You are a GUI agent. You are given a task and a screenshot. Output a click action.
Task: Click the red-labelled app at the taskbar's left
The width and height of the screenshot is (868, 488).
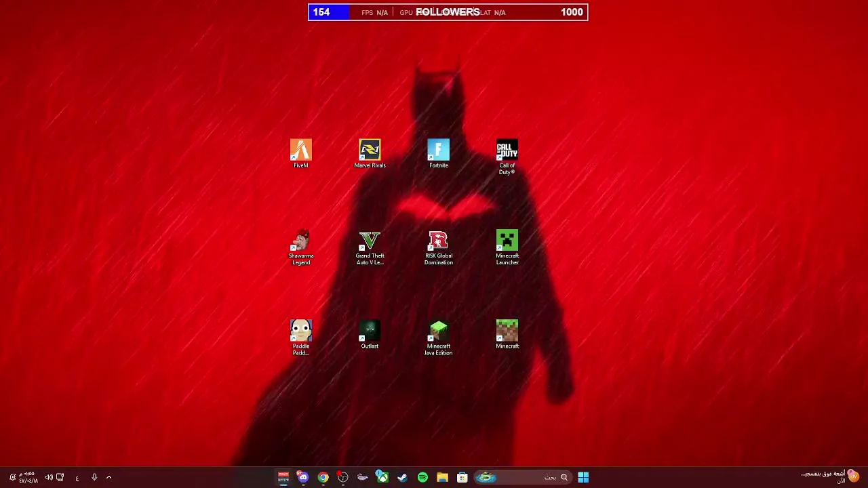(x=283, y=477)
